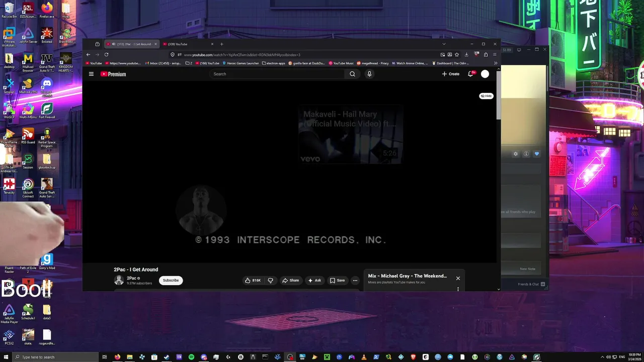
Task: Open YouTube notifications bell
Action: click(471, 74)
